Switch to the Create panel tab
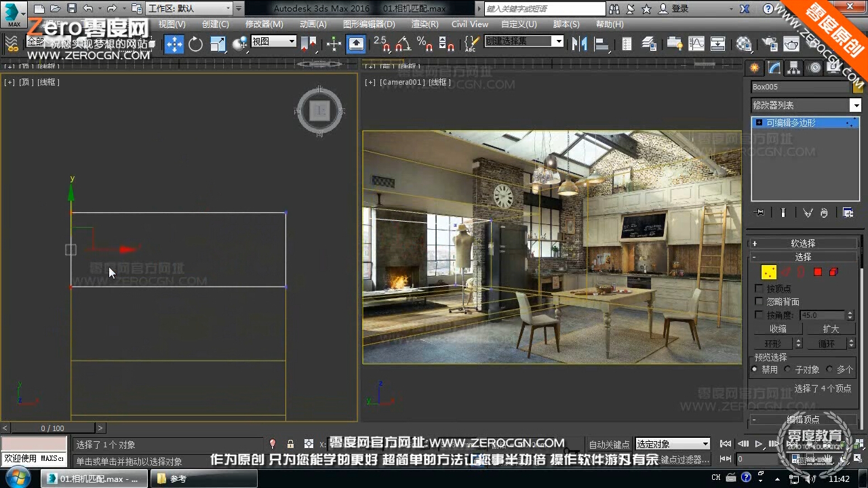The width and height of the screenshot is (868, 488). tap(753, 68)
